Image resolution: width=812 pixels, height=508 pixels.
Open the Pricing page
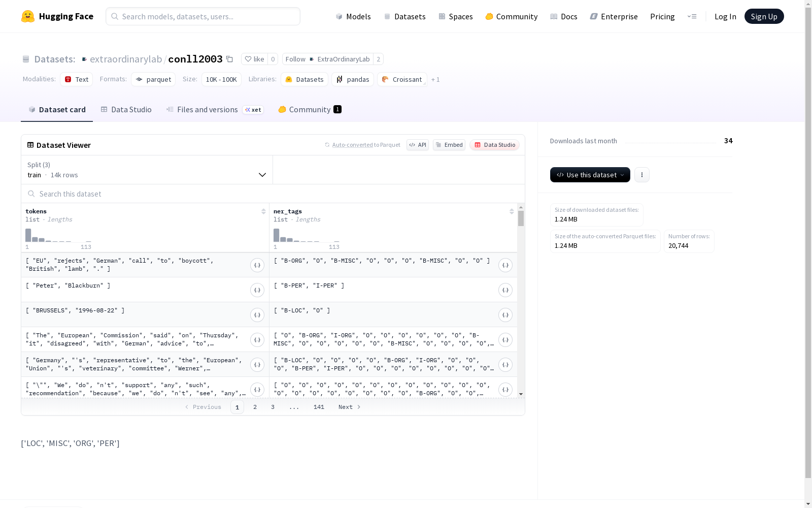tap(662, 16)
